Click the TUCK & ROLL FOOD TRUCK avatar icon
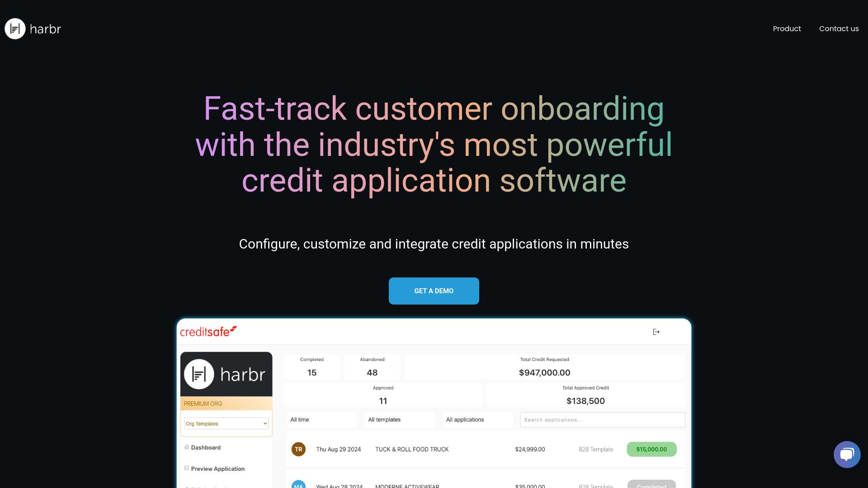 coord(298,449)
